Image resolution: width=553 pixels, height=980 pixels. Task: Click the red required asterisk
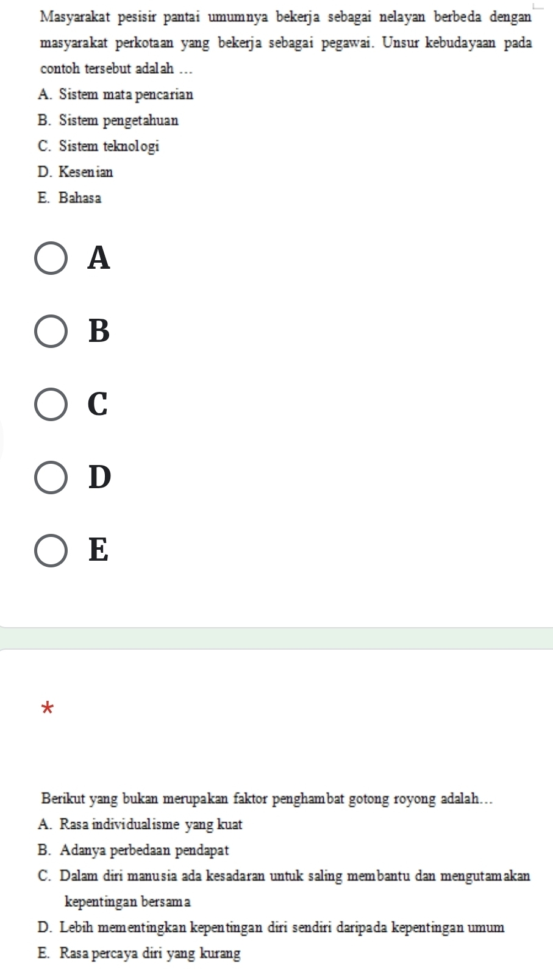pos(48,708)
